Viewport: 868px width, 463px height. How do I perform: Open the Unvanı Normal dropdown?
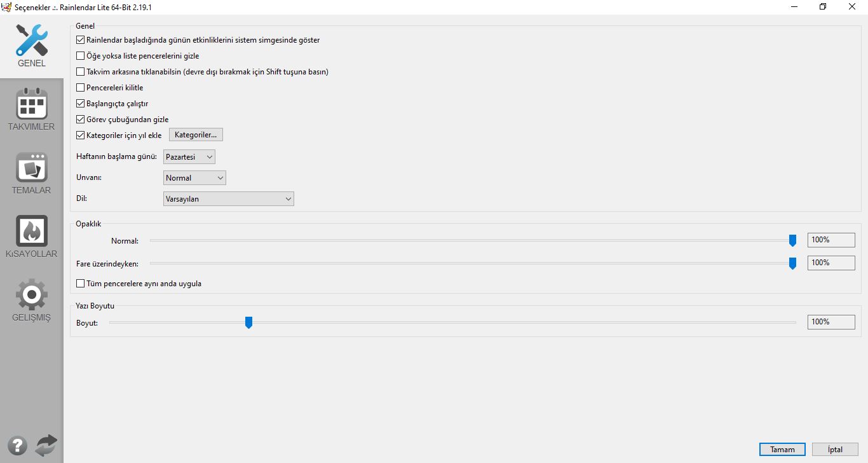194,178
